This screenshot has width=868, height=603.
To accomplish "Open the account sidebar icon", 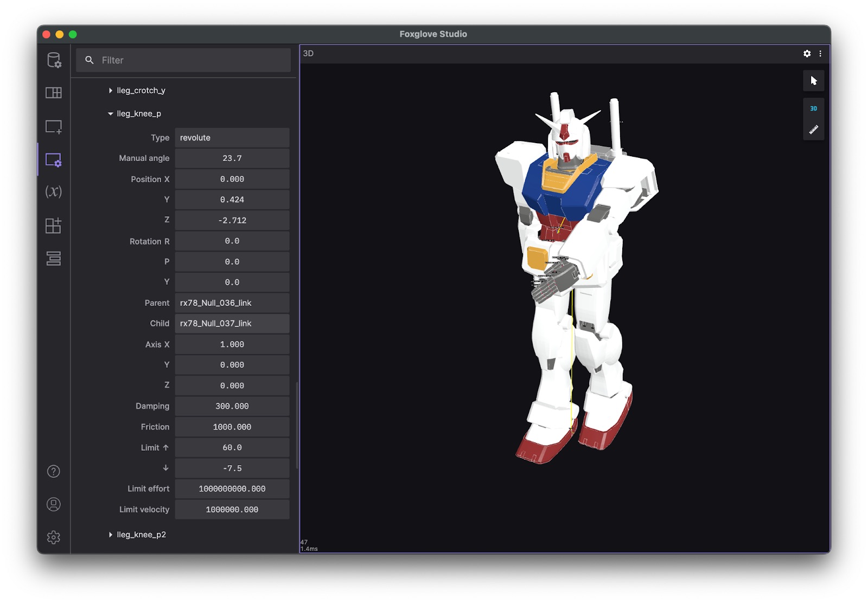I will point(53,504).
